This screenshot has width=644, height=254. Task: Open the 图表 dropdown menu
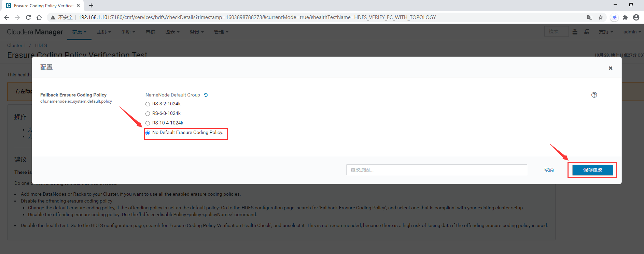pos(172,32)
